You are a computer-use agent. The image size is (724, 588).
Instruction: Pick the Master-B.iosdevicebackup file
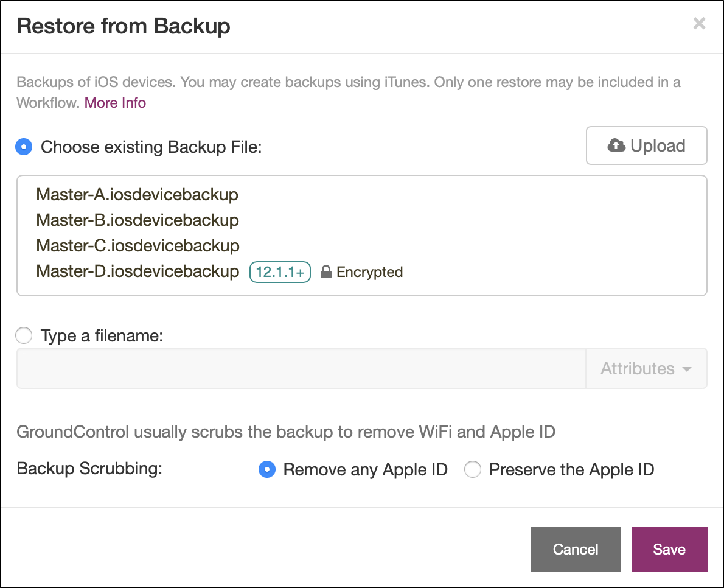click(x=137, y=220)
